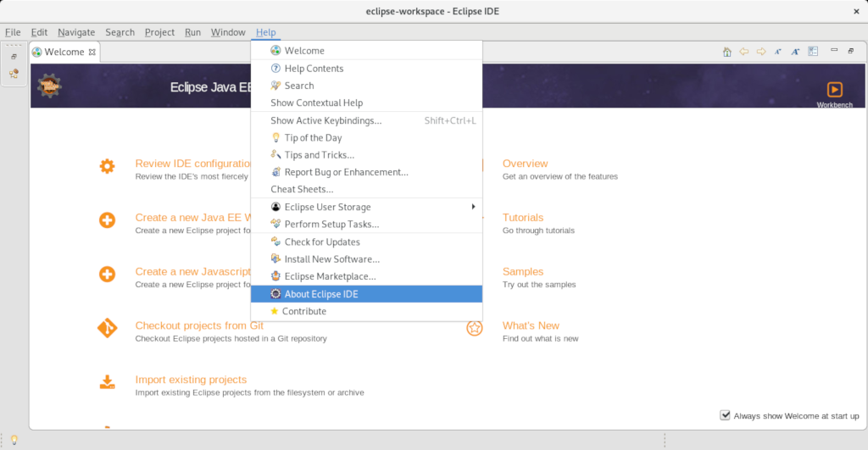This screenshot has width=868, height=450.
Task: Click the Help Contents question mark icon
Action: [x=275, y=68]
